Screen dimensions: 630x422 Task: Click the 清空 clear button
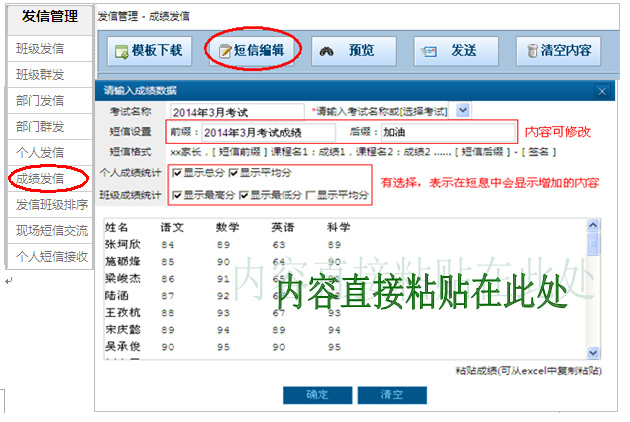point(391,394)
